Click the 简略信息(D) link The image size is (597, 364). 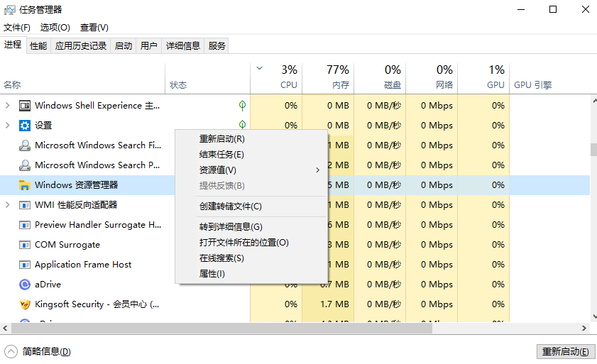46,351
